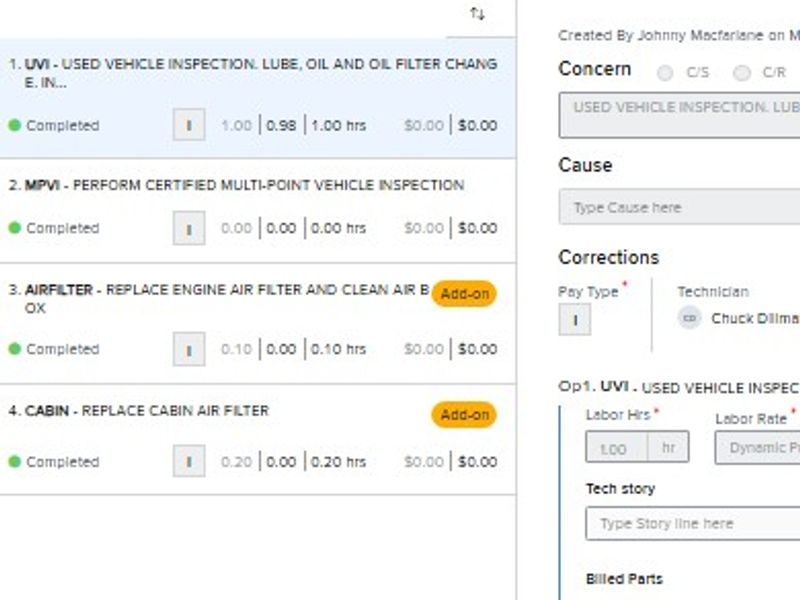Click the Add-on badge on CABIN operation
The height and width of the screenshot is (600, 800).
tap(464, 414)
